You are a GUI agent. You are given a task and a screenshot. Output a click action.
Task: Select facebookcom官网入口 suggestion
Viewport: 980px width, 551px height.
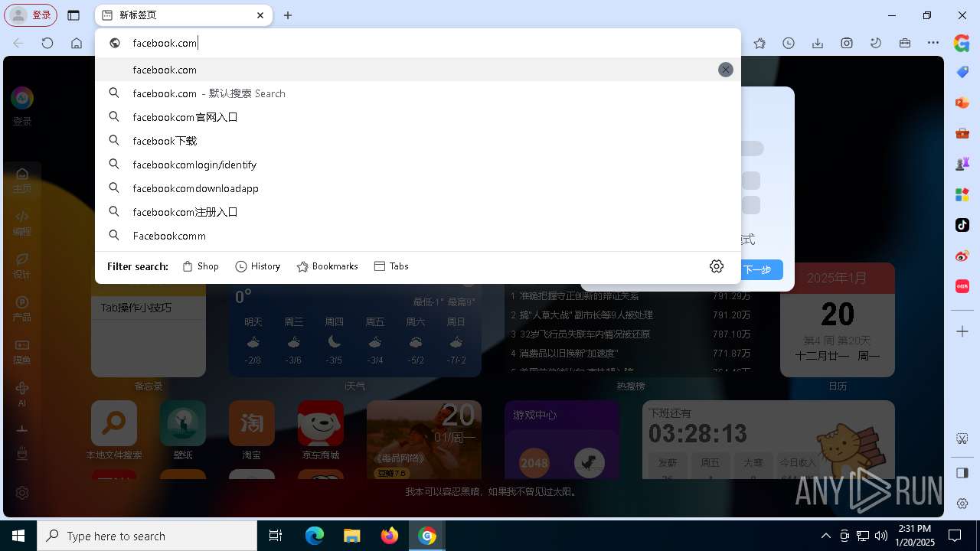(x=418, y=117)
